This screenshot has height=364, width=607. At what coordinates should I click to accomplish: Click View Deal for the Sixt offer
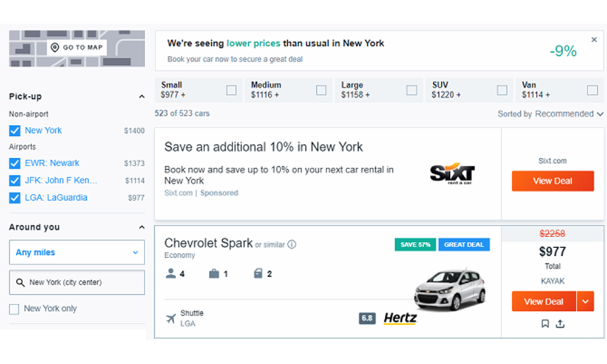click(552, 181)
